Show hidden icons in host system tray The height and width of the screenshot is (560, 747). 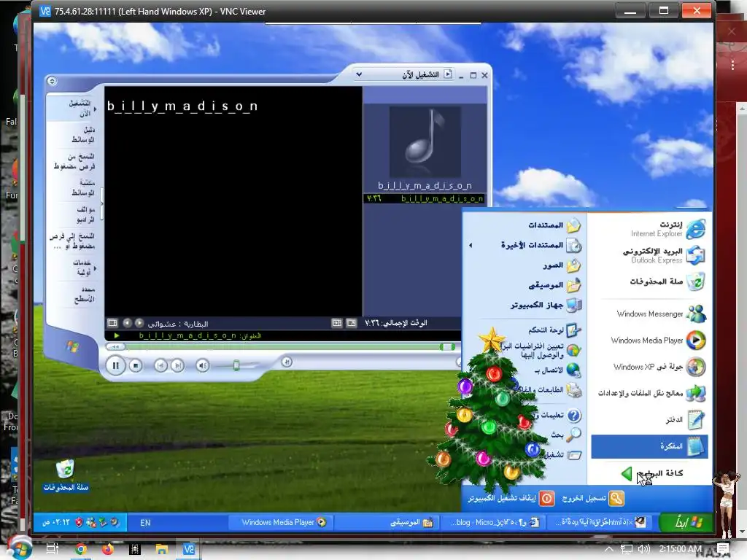pos(609,549)
